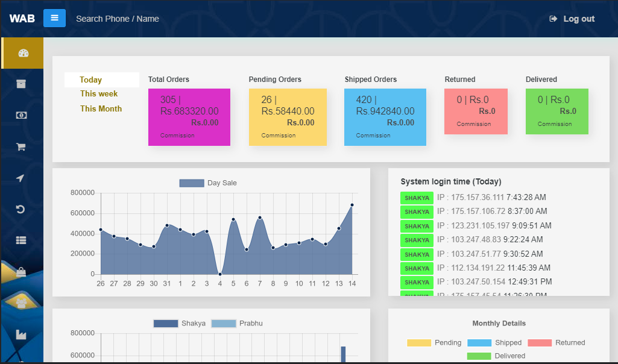The width and height of the screenshot is (618, 364).
Task: Focus the Search Phone / Name field
Action: [x=118, y=19]
